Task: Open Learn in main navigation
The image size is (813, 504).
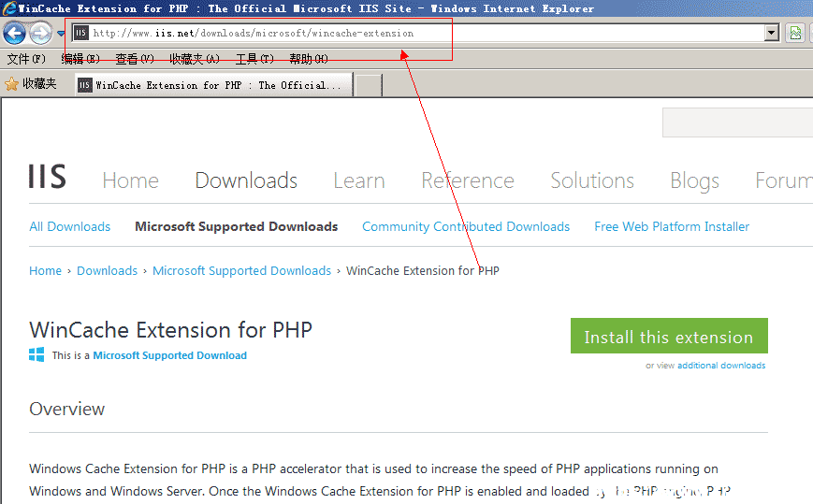Action: 359,180
